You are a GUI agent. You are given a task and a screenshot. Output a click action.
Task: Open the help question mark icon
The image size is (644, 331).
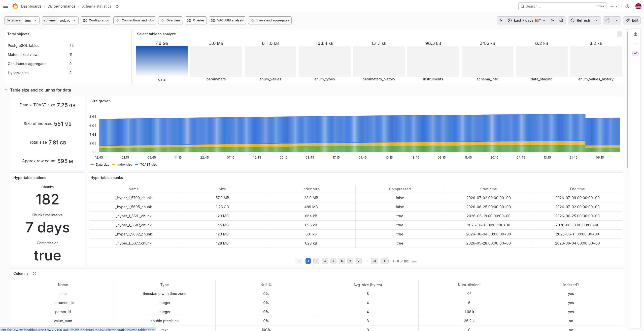click(x=627, y=6)
